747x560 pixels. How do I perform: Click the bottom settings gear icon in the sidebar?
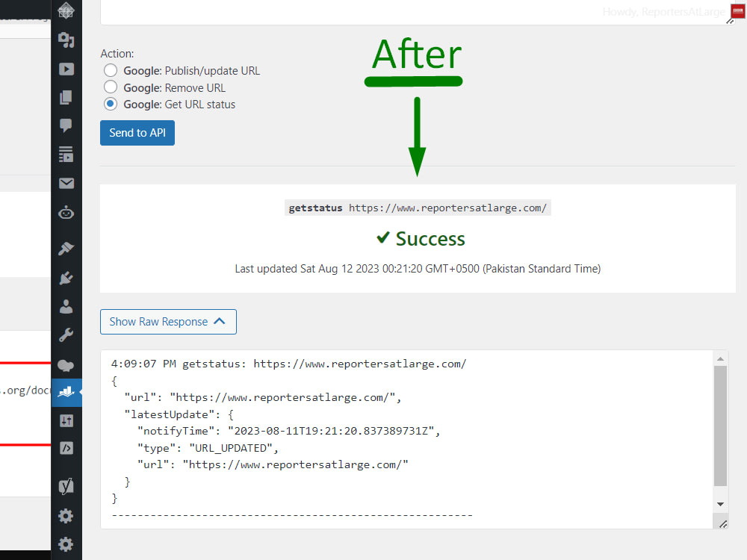pos(66,544)
